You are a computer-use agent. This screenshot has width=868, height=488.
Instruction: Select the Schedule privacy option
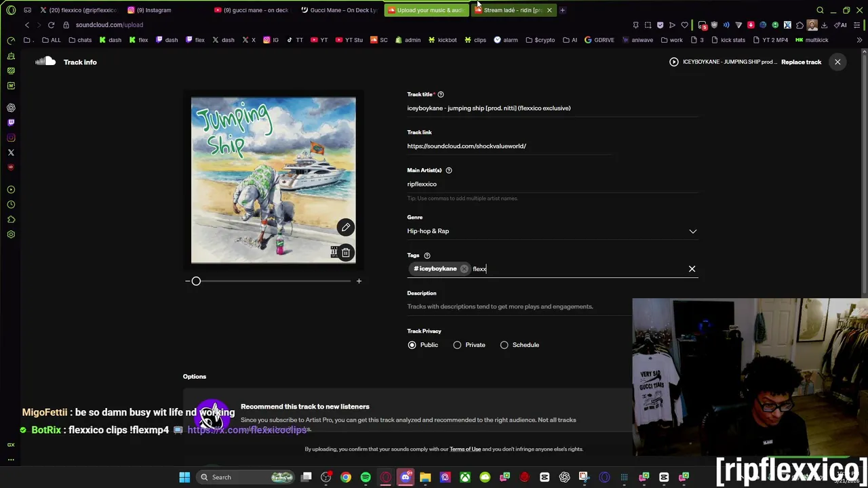click(x=505, y=345)
